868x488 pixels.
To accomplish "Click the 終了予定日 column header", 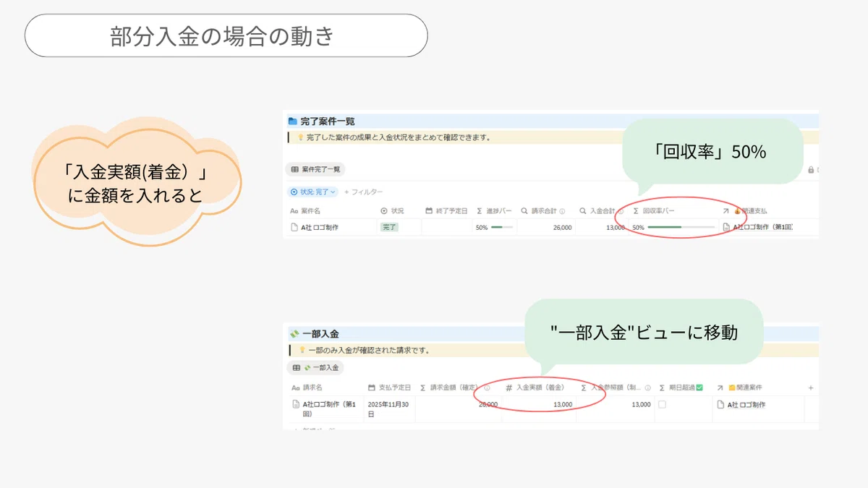I will [x=446, y=211].
